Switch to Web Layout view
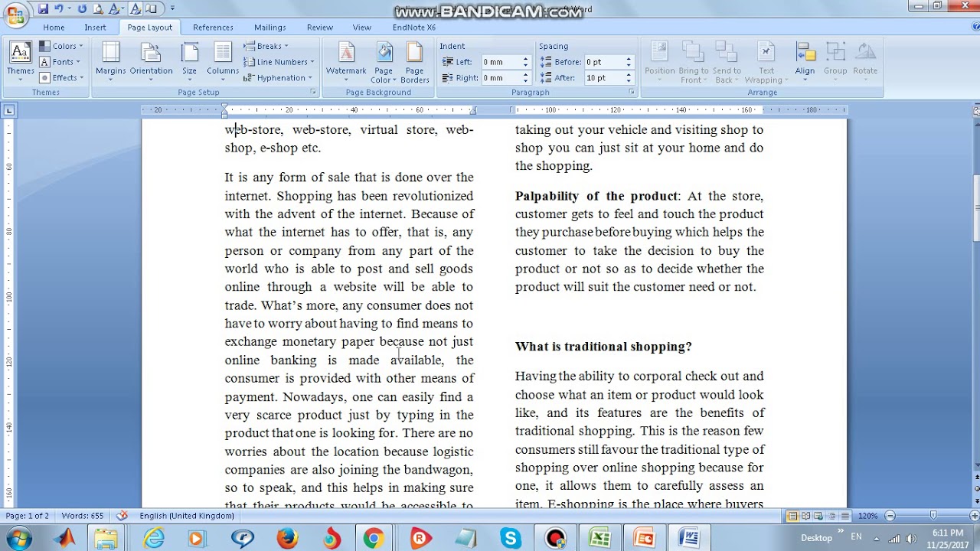Screen dimensions: 980x551 pos(818,516)
